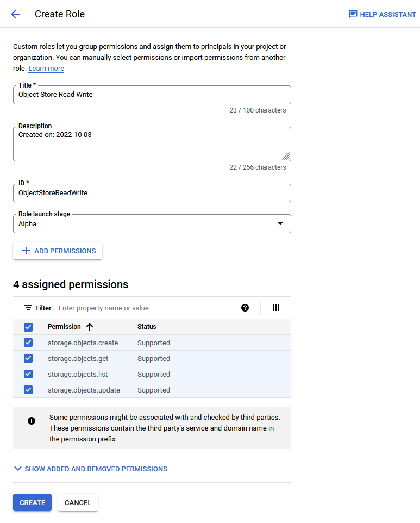This screenshot has width=420, height=523.
Task: Sort by Permission column arrow
Action: click(90, 327)
